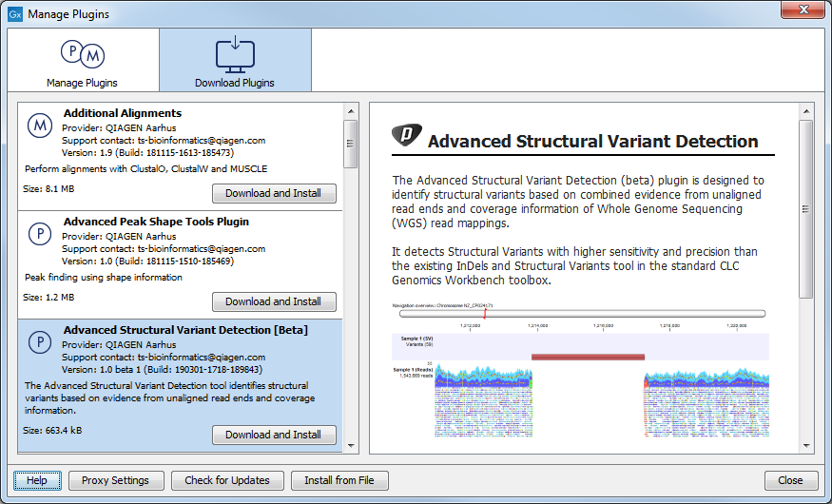Click the Additional Alignments M icon
Image resolution: width=832 pixels, height=504 pixels.
coord(39,126)
